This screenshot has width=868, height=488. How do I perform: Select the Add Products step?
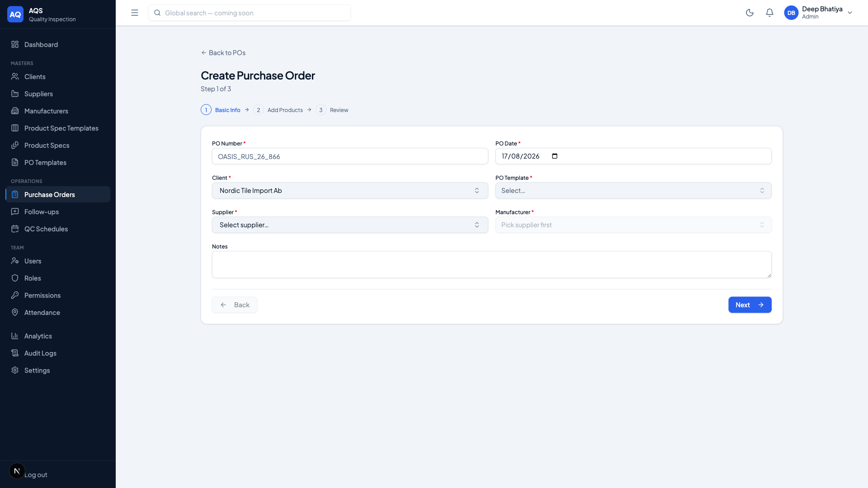(x=278, y=110)
